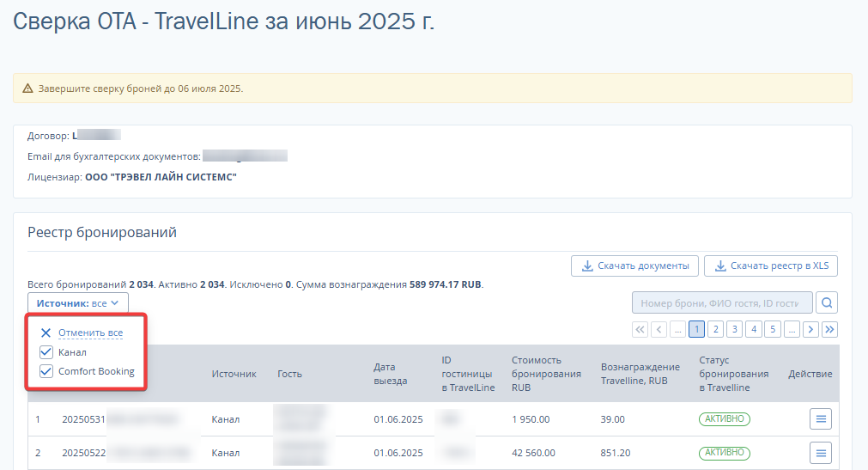Select pagination page 1

click(x=696, y=329)
